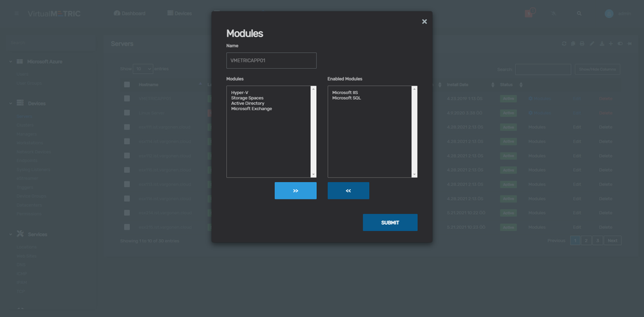The height and width of the screenshot is (317, 644).
Task: Click the down arrow of the Modules list scrollbar
Action: pos(314,175)
